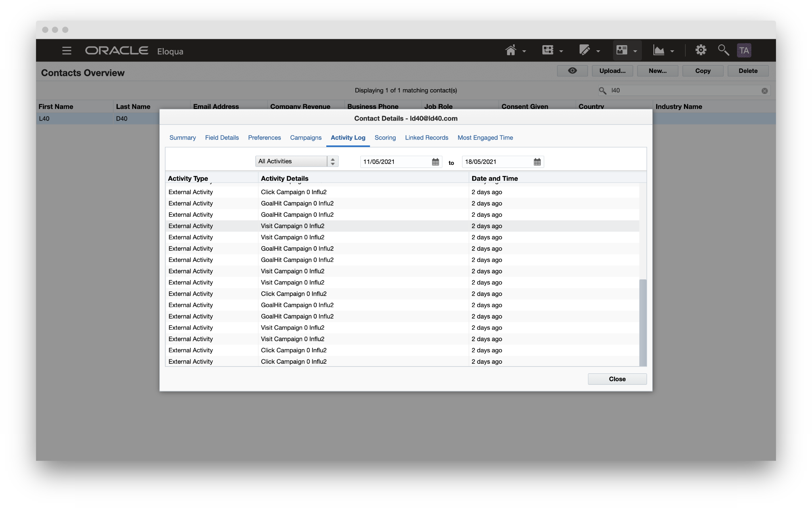Switch to the Scoring tab
Image resolution: width=812 pixels, height=512 pixels.
(x=385, y=138)
